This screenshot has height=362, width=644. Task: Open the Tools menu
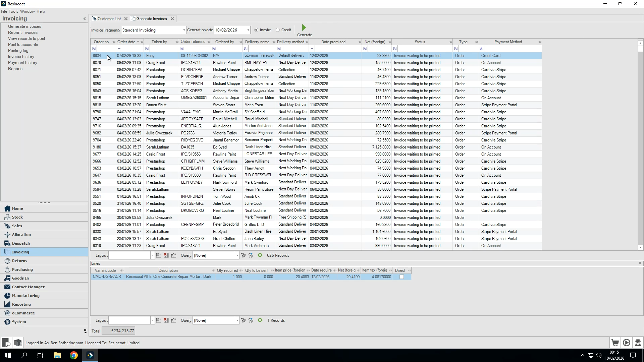pos(13,11)
